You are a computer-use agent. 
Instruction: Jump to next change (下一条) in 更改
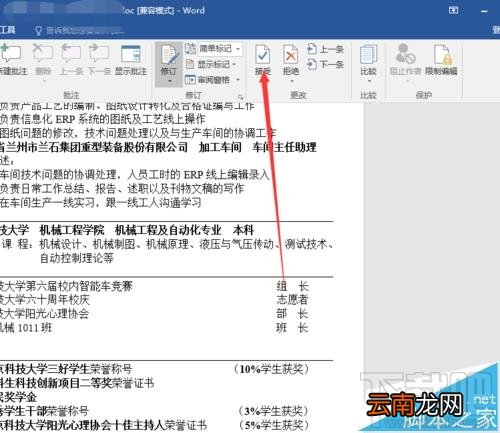tap(325, 64)
